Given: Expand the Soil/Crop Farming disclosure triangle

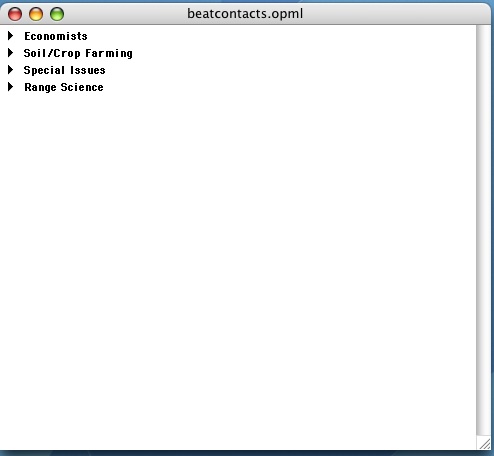Looking at the screenshot, I should (x=11, y=53).
